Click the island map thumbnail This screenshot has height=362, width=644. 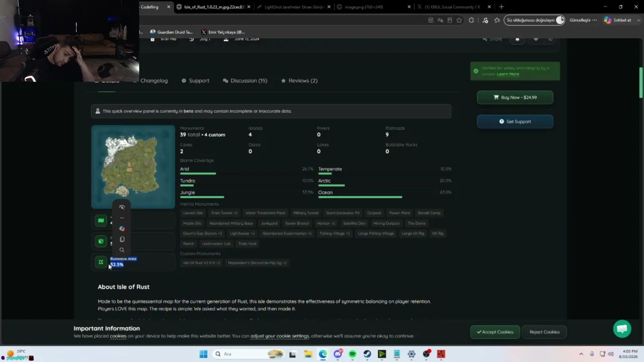pos(133,167)
